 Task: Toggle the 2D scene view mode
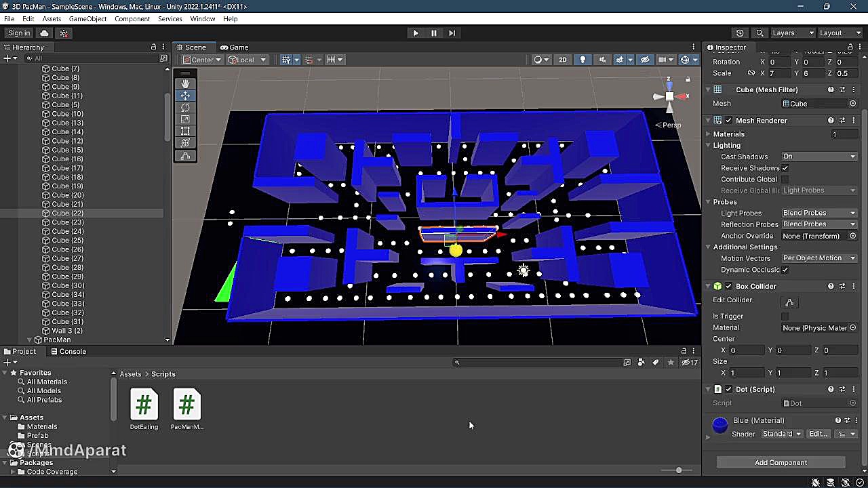562,60
